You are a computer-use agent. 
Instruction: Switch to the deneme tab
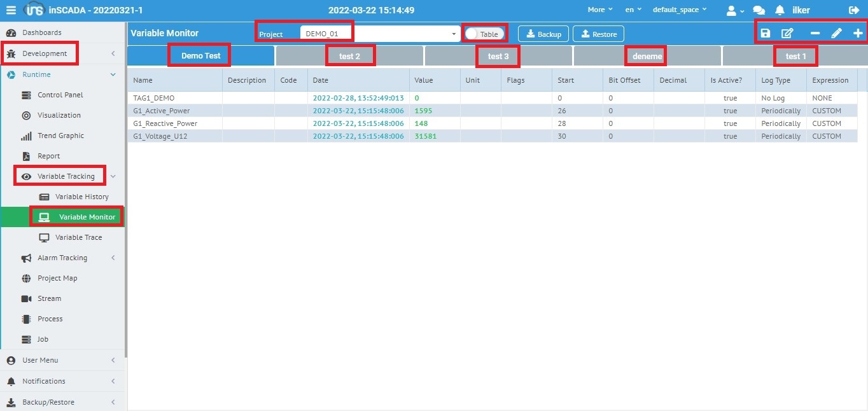[x=647, y=56]
